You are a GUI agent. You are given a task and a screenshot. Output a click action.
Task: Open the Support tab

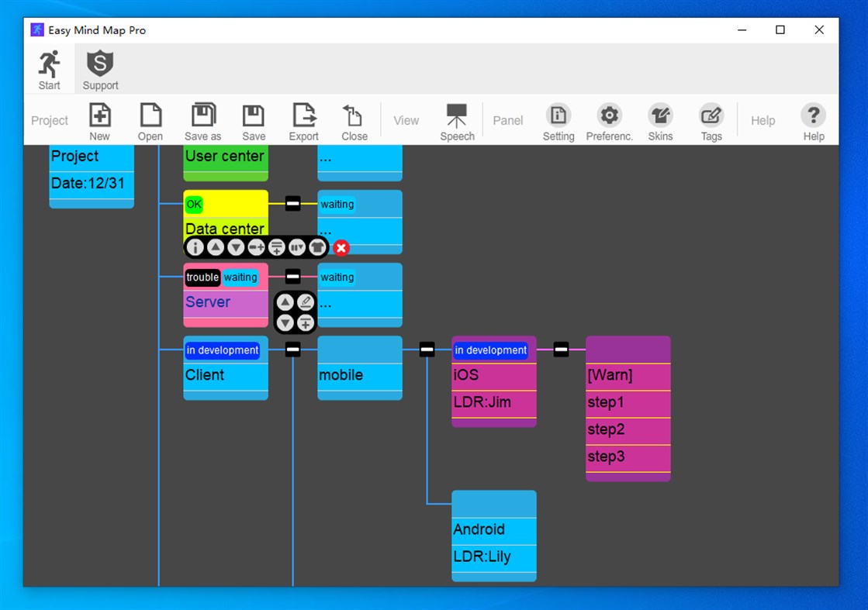point(99,67)
